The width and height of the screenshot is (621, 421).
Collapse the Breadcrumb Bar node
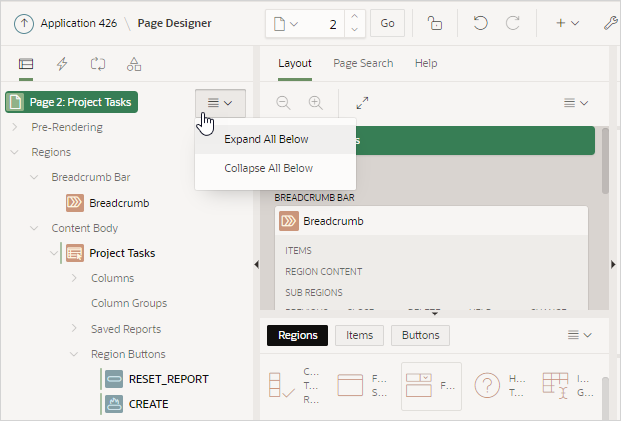point(34,177)
